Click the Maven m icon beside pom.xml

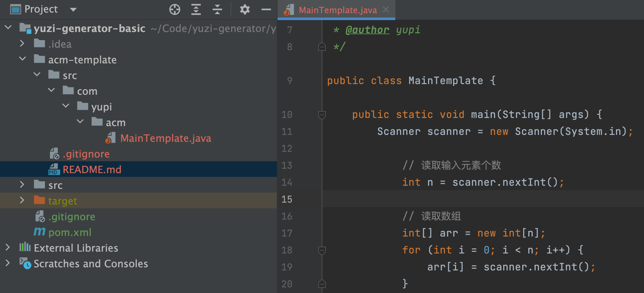coord(39,232)
